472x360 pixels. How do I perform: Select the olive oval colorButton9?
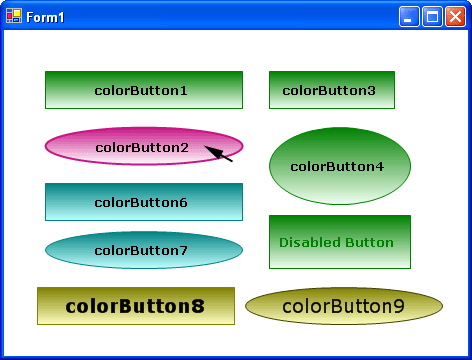pyautogui.click(x=344, y=306)
